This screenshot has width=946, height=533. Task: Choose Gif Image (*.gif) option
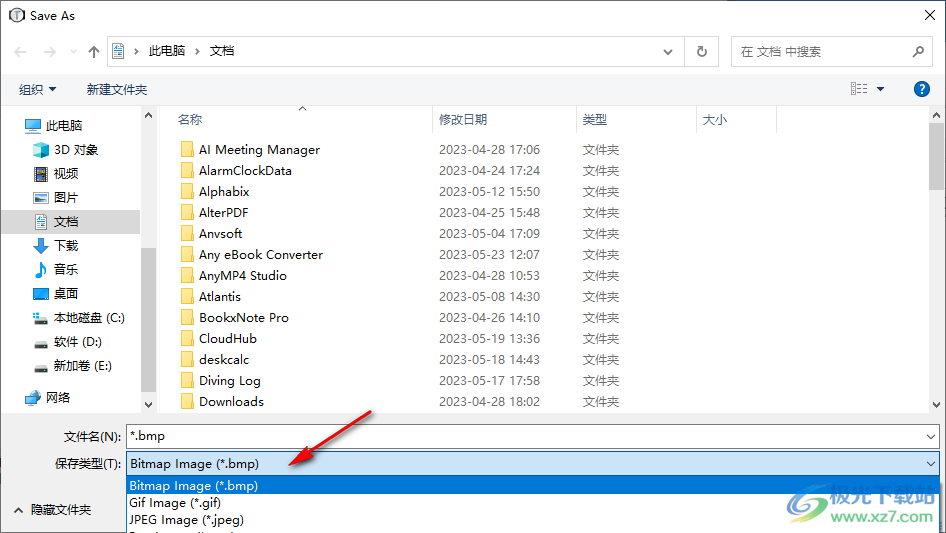click(x=533, y=502)
